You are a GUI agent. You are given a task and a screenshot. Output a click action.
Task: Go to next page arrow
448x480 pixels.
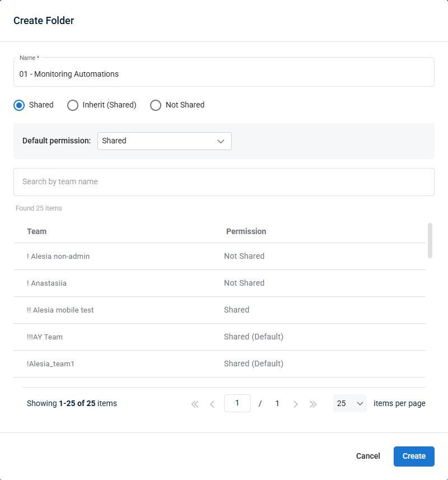point(296,404)
